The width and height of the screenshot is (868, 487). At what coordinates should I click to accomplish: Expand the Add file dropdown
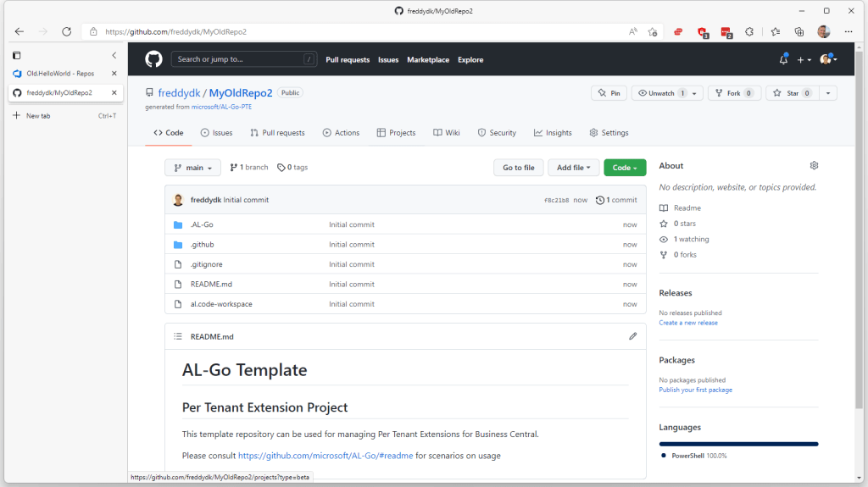point(573,168)
